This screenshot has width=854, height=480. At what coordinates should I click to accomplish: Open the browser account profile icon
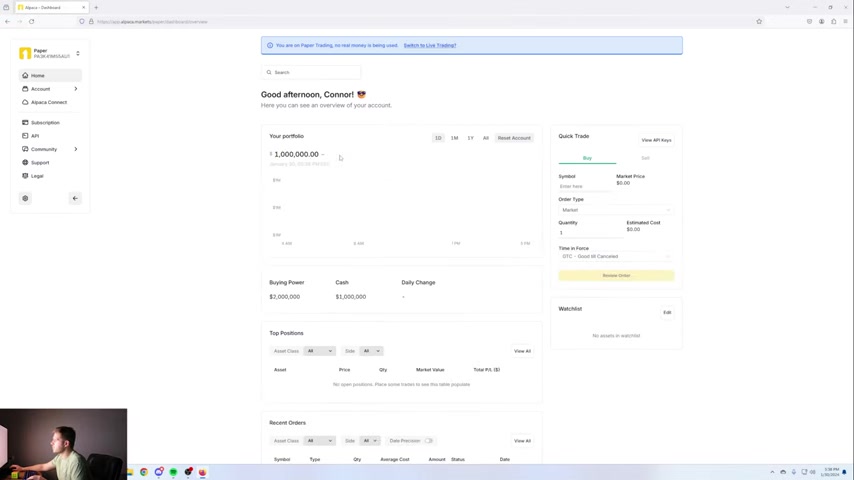coord(821,22)
